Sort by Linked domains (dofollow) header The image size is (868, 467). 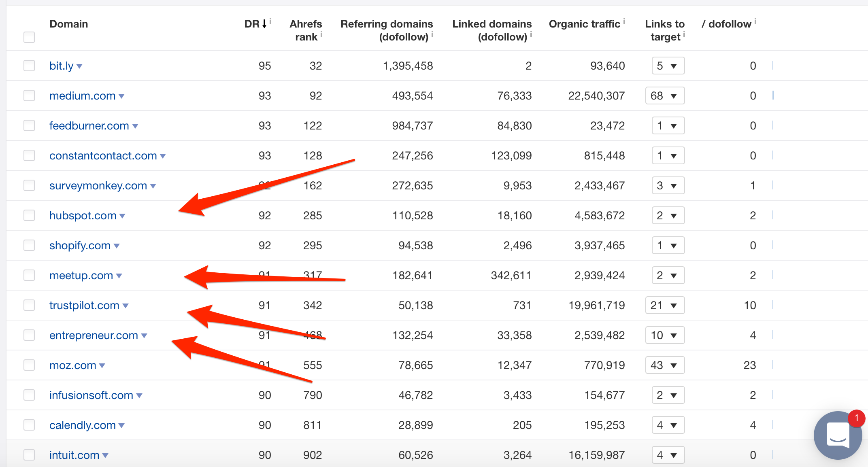[492, 30]
